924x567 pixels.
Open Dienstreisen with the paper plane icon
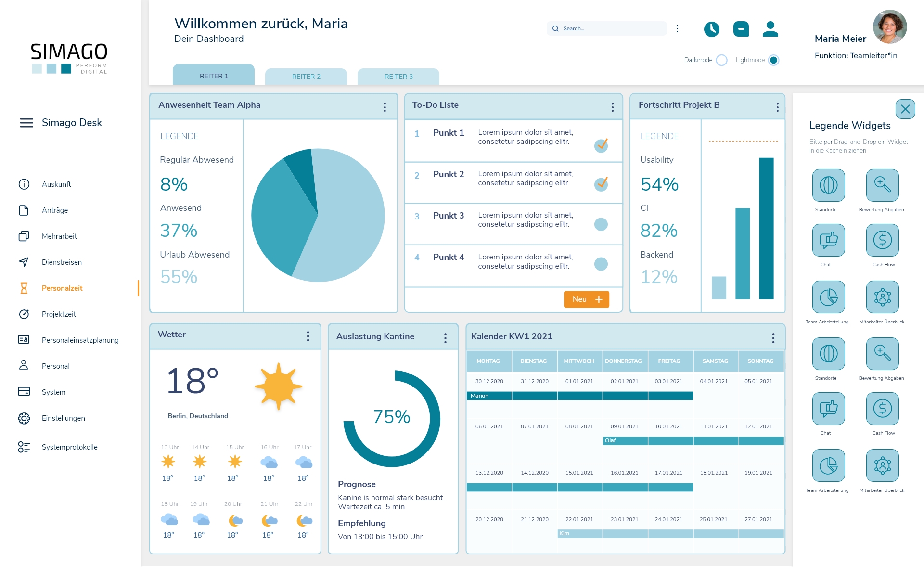point(24,262)
